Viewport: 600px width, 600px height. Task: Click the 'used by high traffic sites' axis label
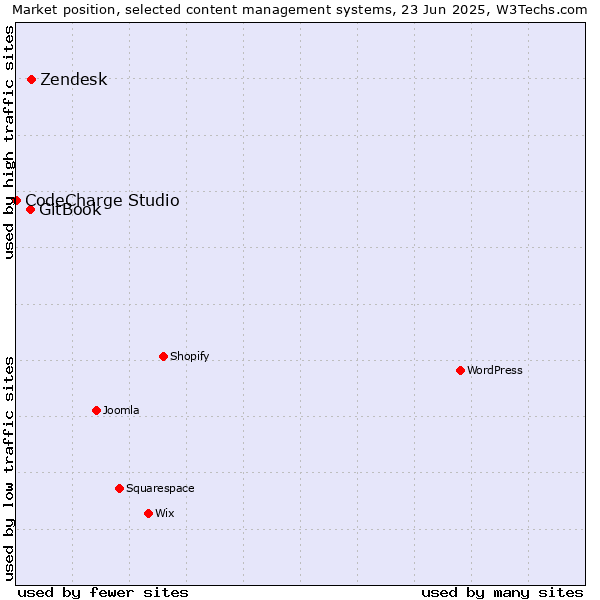8,142
